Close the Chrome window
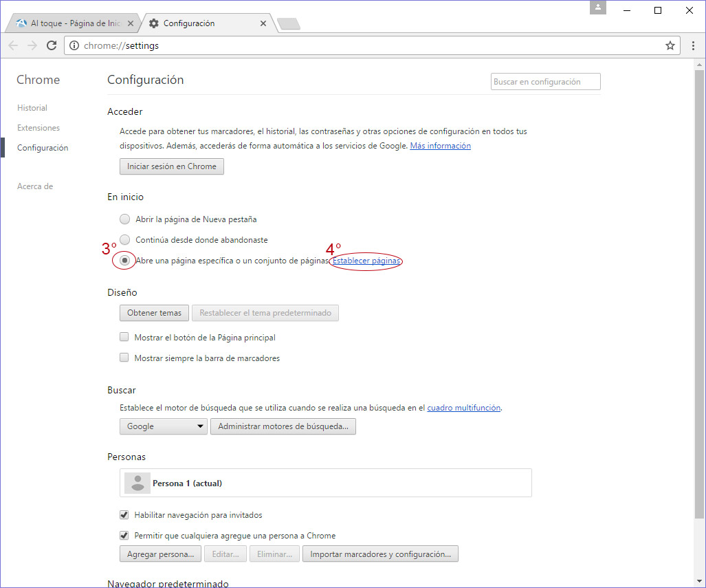Screen dimensions: 706x588 (x=690, y=10)
